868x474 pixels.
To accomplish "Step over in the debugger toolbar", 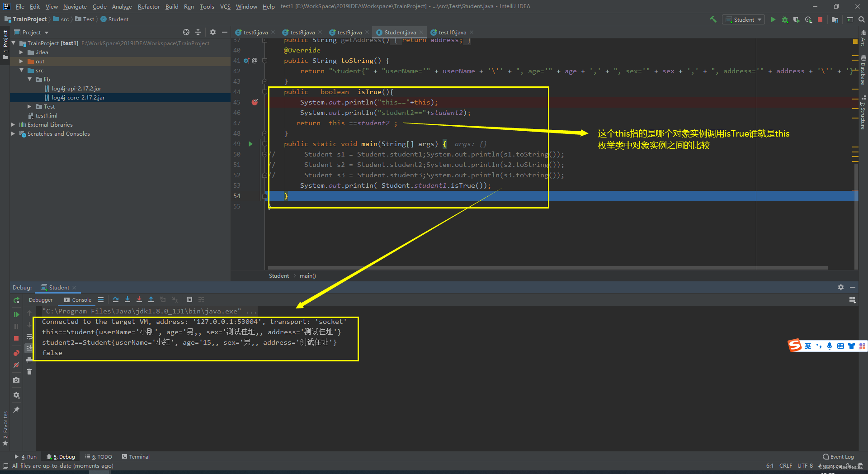I will [116, 299].
